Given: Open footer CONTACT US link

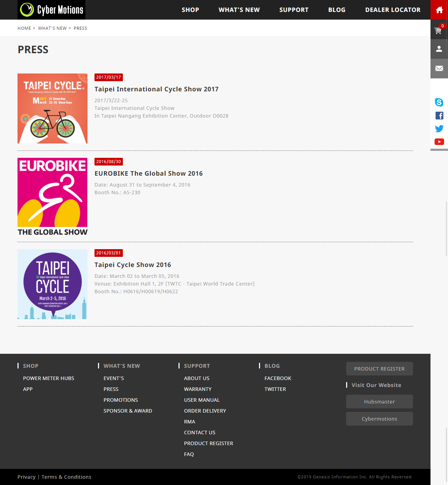Looking at the screenshot, I should pyautogui.click(x=200, y=433).
